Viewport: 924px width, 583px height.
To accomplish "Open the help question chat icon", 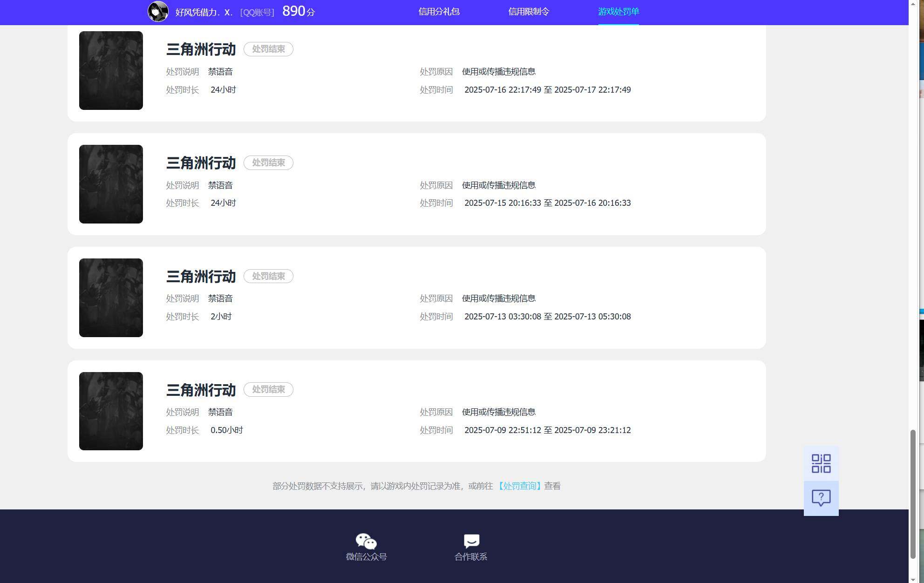I will click(x=821, y=498).
